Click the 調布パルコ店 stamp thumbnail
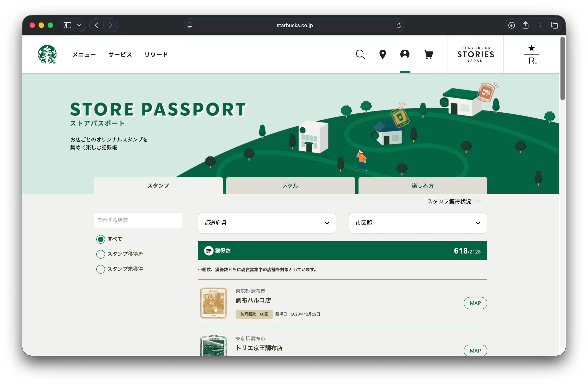The width and height of the screenshot is (588, 385). click(213, 303)
